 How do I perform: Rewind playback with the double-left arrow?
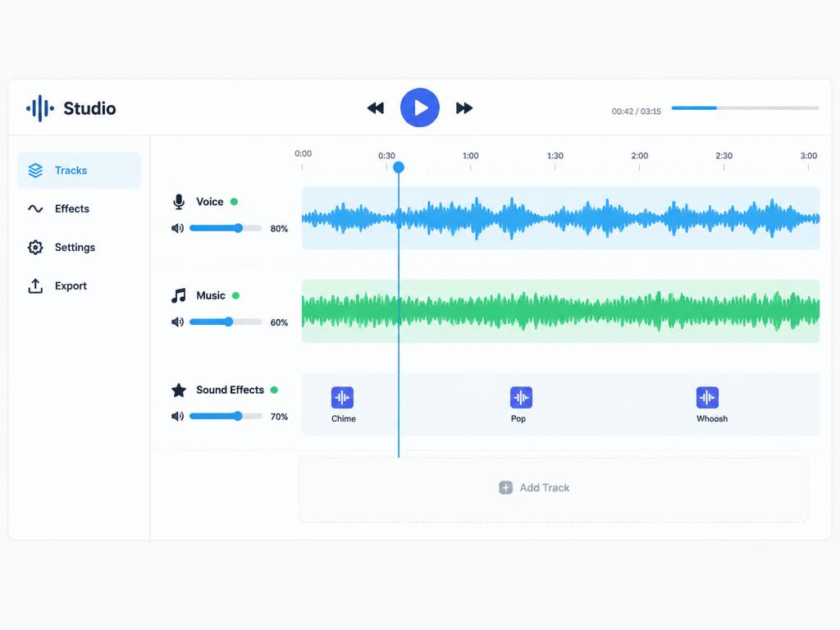[x=376, y=108]
